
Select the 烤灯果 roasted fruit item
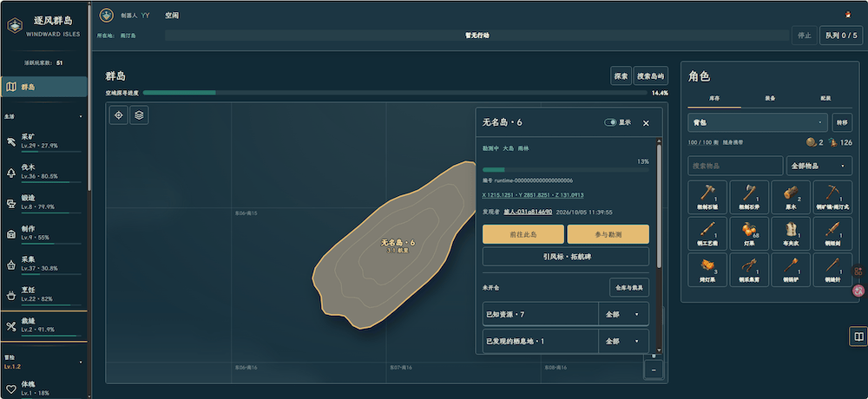(707, 270)
